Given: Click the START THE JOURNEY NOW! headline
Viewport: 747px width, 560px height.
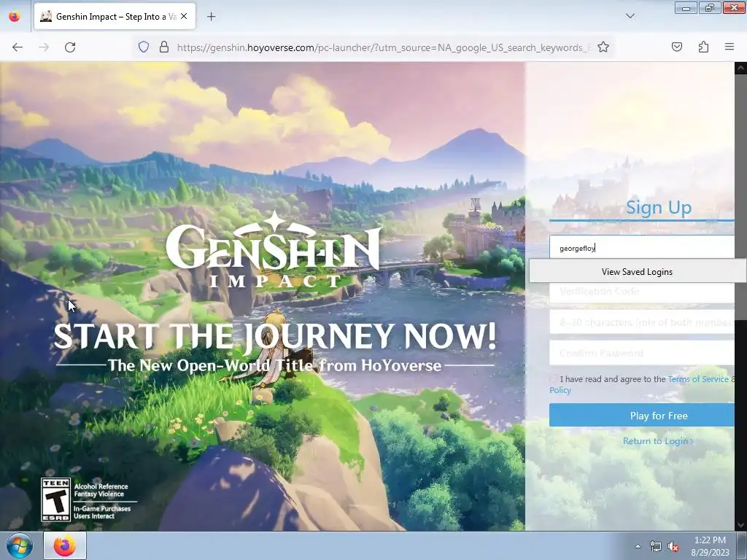Looking at the screenshot, I should tap(275, 336).
